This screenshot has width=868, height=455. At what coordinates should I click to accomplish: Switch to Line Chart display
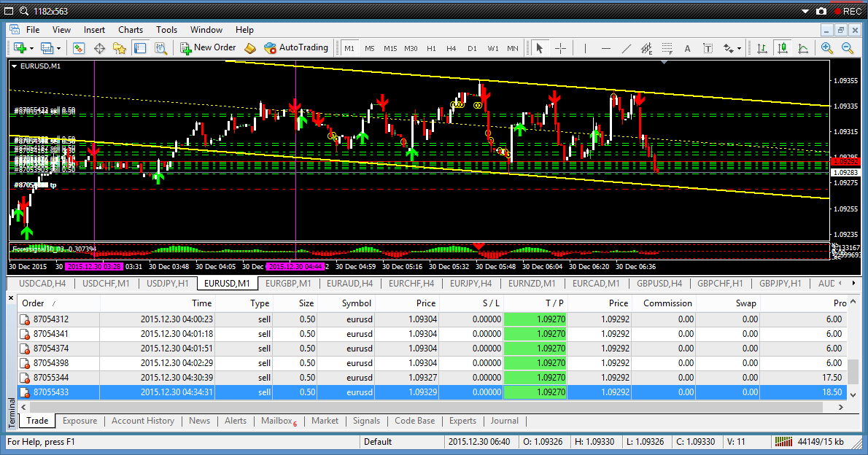803,48
